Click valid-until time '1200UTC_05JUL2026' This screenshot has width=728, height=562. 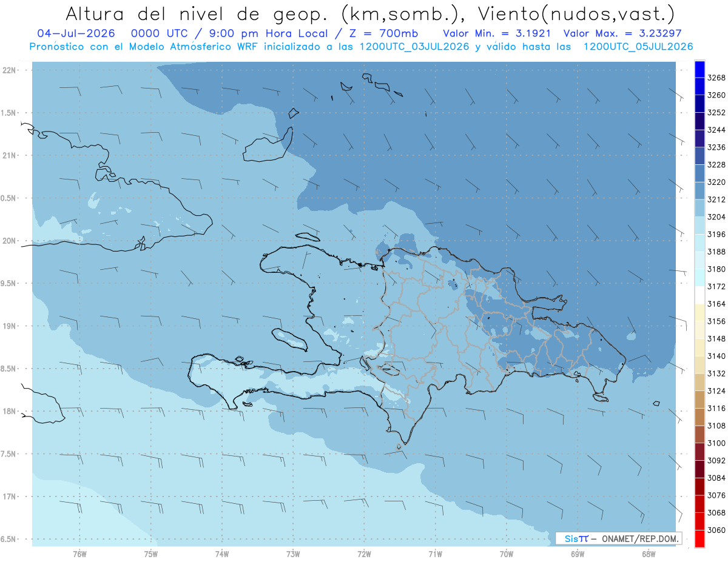click(638, 47)
